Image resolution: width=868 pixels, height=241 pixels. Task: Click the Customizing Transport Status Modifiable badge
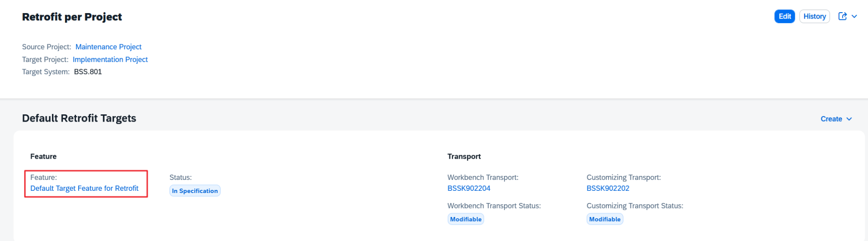point(604,219)
